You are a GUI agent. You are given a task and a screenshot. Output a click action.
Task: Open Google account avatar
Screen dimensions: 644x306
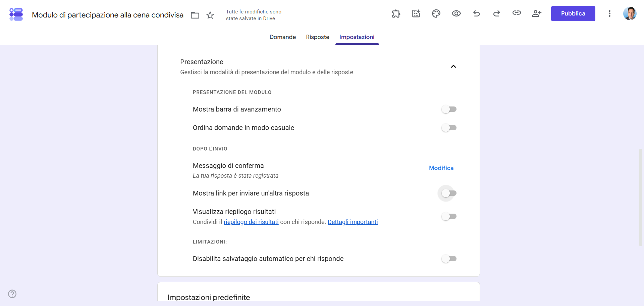[x=630, y=13]
